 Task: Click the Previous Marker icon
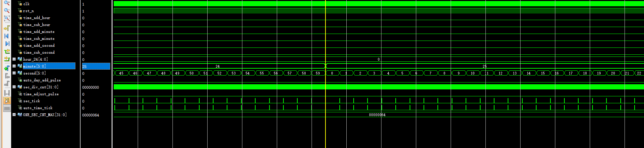pos(7,76)
